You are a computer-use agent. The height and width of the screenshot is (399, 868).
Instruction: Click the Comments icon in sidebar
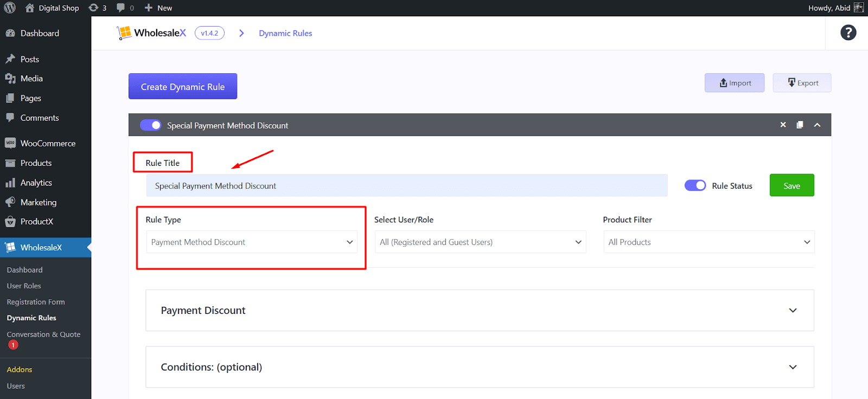click(x=10, y=118)
